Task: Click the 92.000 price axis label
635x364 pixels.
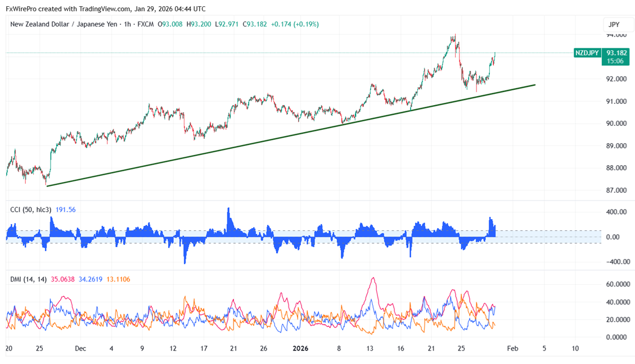Action: tap(616, 79)
